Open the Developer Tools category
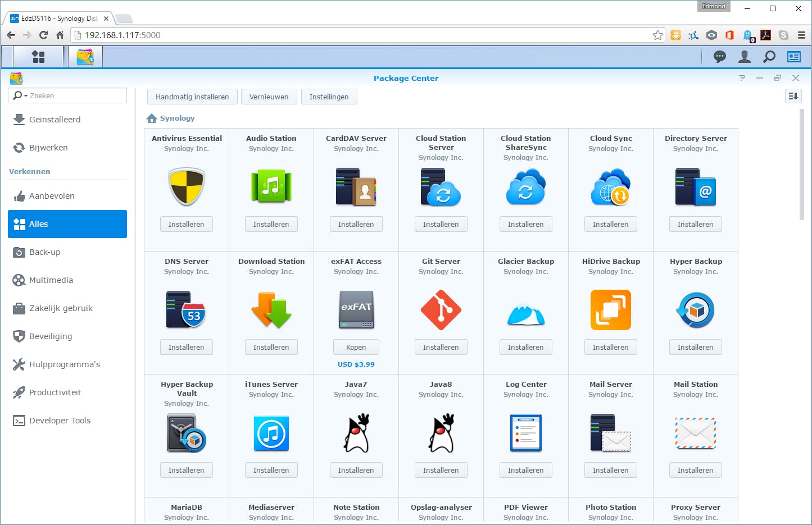The image size is (812, 525). pyautogui.click(x=67, y=421)
